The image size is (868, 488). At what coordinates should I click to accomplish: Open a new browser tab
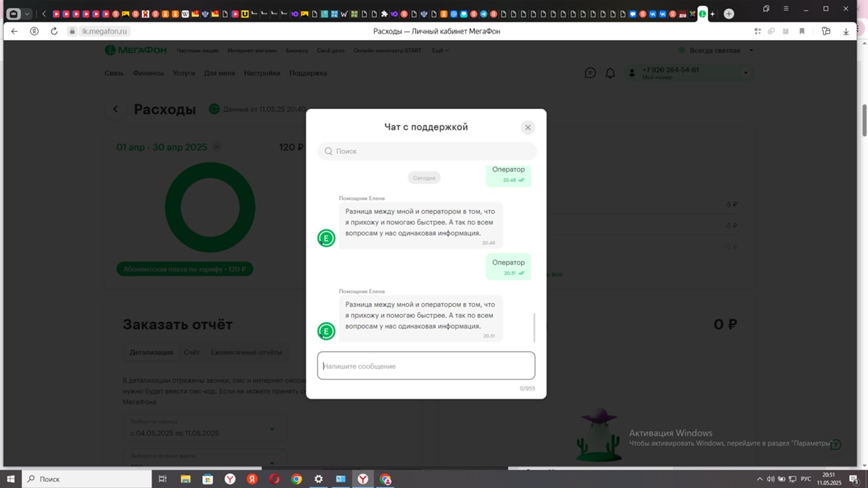click(x=729, y=14)
